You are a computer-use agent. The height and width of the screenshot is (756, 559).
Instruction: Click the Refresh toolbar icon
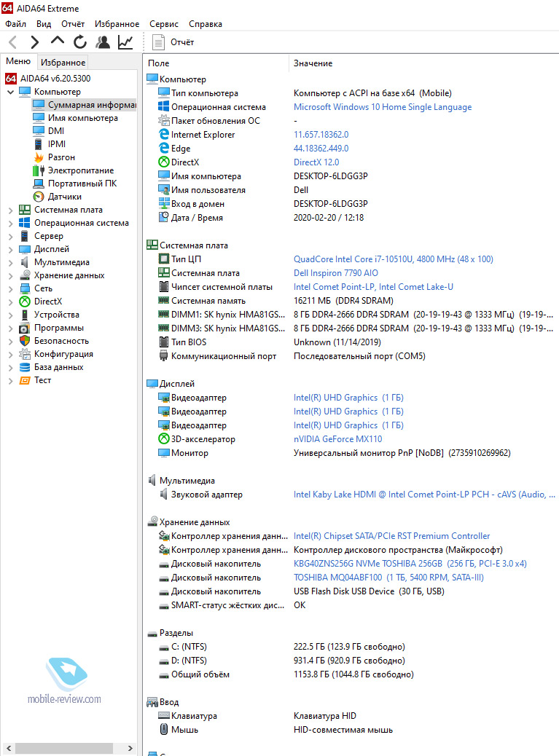tap(80, 42)
